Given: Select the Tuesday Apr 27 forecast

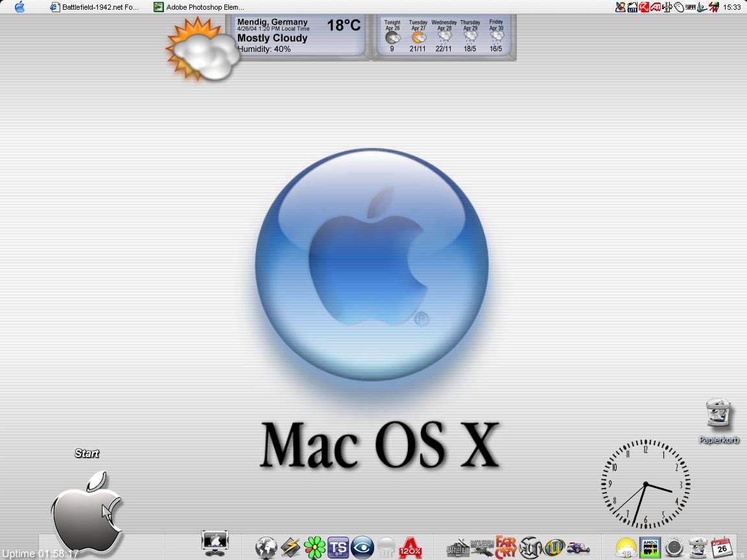Looking at the screenshot, I should click(x=418, y=36).
